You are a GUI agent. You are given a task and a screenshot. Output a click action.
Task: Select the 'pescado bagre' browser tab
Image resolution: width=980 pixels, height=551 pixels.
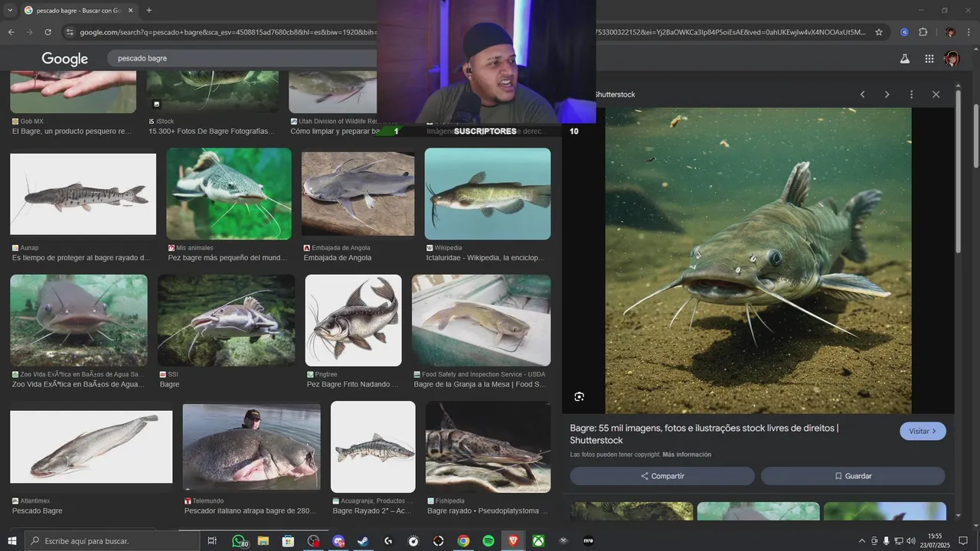[78, 11]
